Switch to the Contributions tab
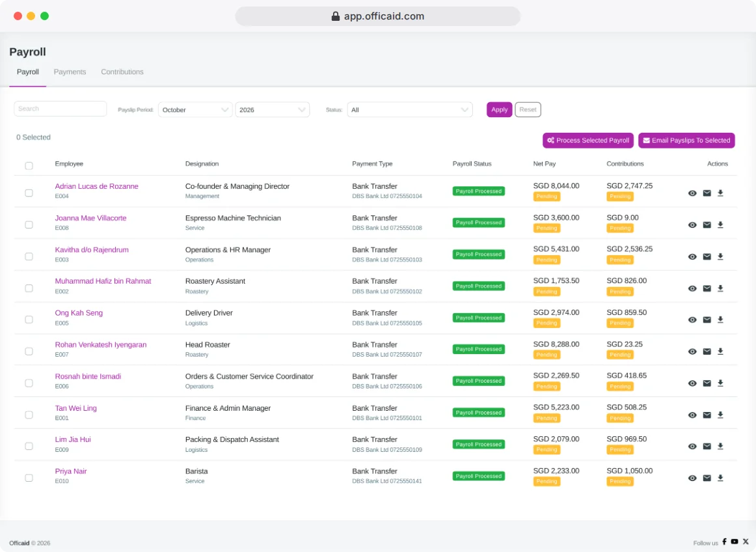756x552 pixels. click(122, 72)
